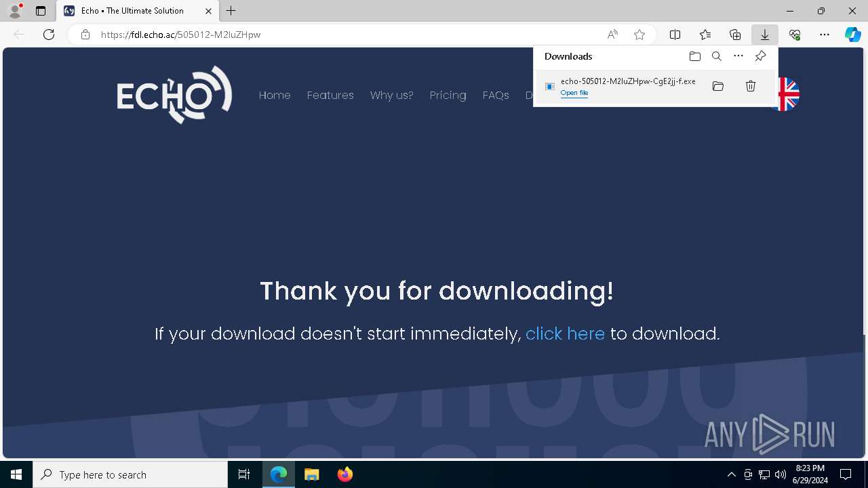Open the downloads folder from the panel header

[x=695, y=56]
